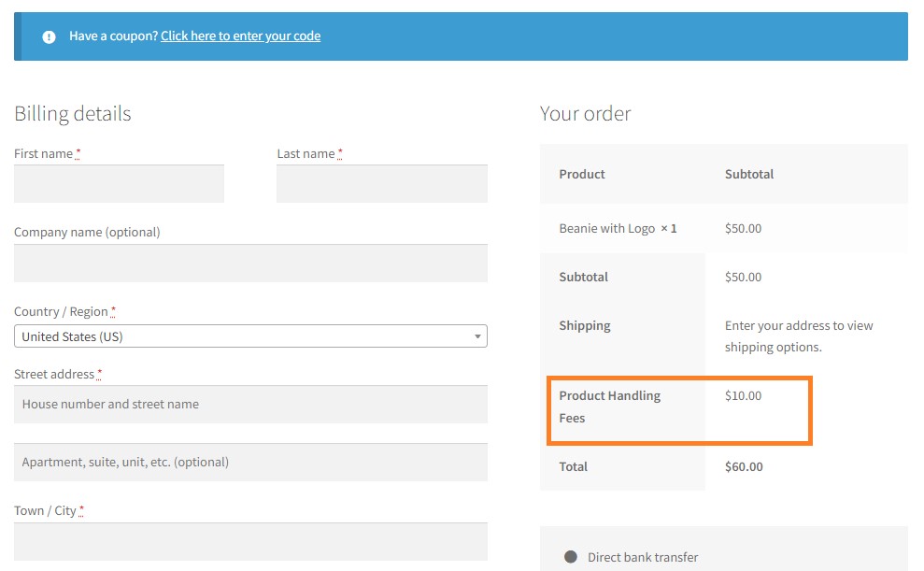Viewport: 924px width, 571px height.
Task: Click the Beanie with Logo product row
Action: point(724,229)
